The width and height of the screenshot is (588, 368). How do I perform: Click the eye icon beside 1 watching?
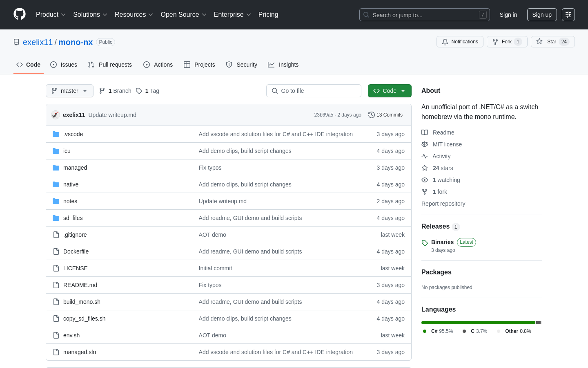(425, 180)
